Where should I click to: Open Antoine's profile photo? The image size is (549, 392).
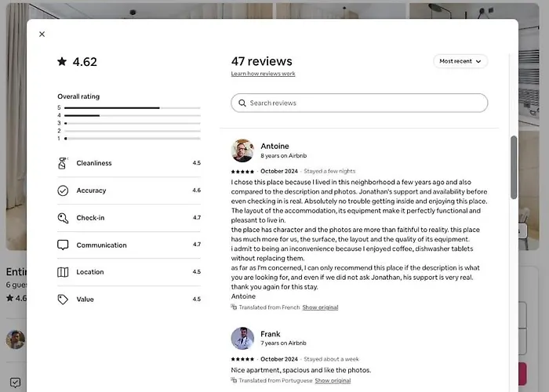click(242, 151)
